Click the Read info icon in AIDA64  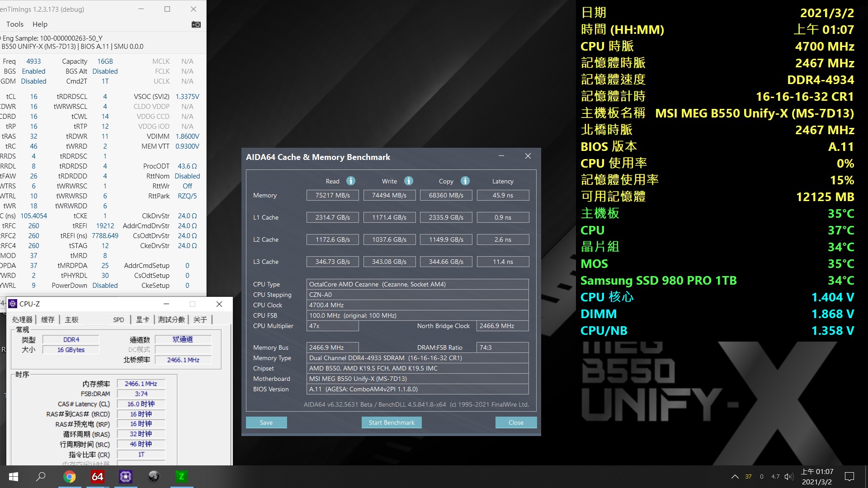[x=351, y=181]
